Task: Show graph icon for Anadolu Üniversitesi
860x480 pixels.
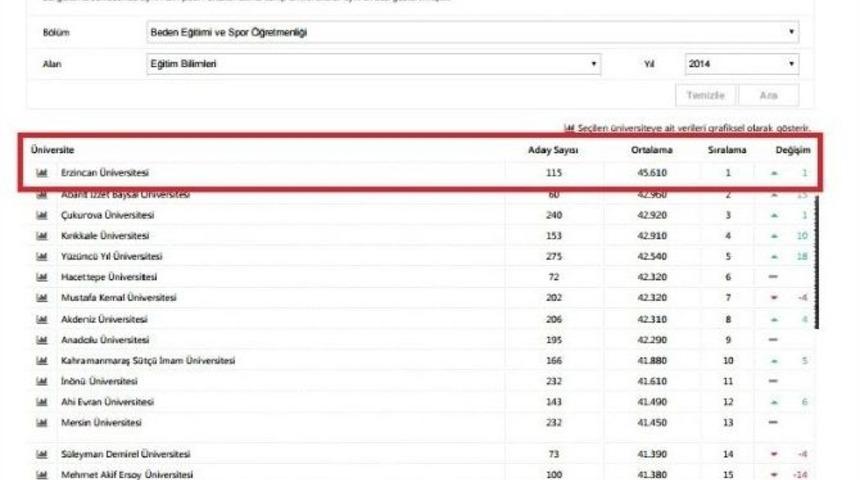Action: (x=42, y=340)
